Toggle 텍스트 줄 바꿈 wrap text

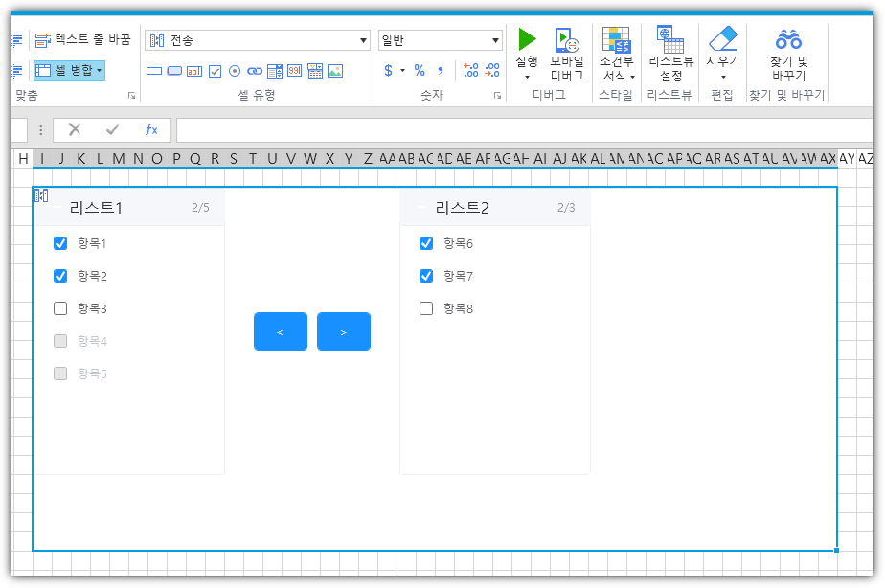click(x=83, y=40)
